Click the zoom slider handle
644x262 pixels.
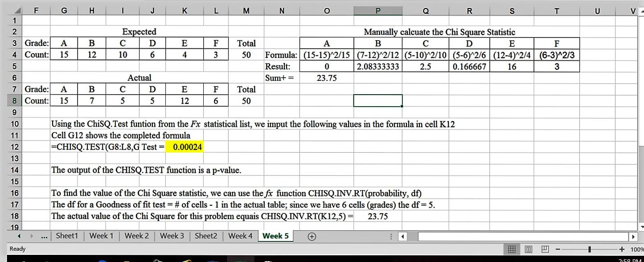pos(589,249)
